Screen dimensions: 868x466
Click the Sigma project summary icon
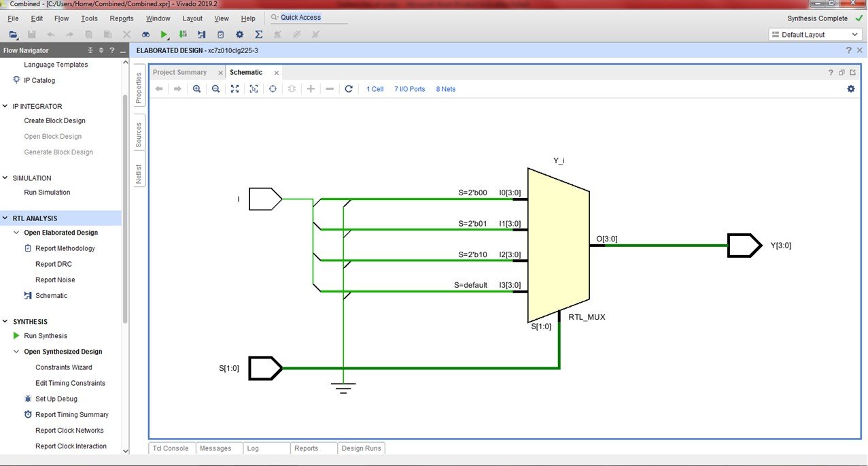click(258, 34)
